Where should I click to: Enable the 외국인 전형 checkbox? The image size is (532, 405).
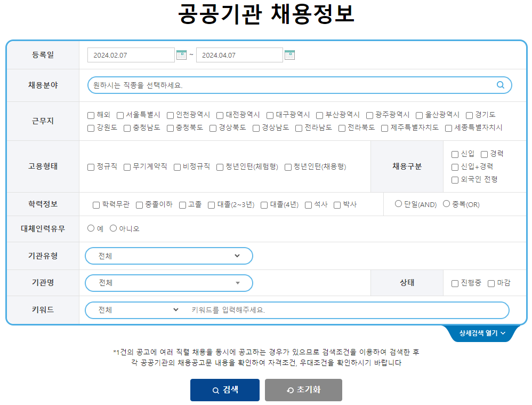click(x=454, y=180)
